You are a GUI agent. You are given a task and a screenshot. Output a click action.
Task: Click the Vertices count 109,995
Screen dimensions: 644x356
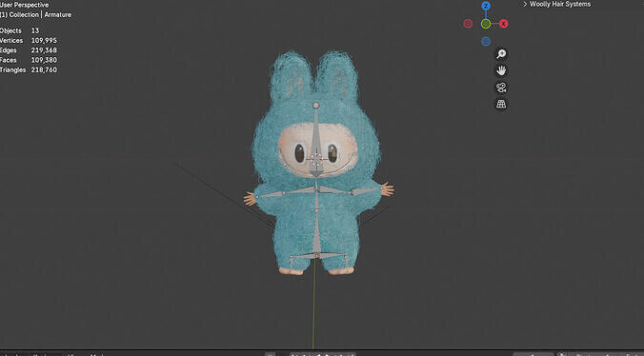click(44, 41)
